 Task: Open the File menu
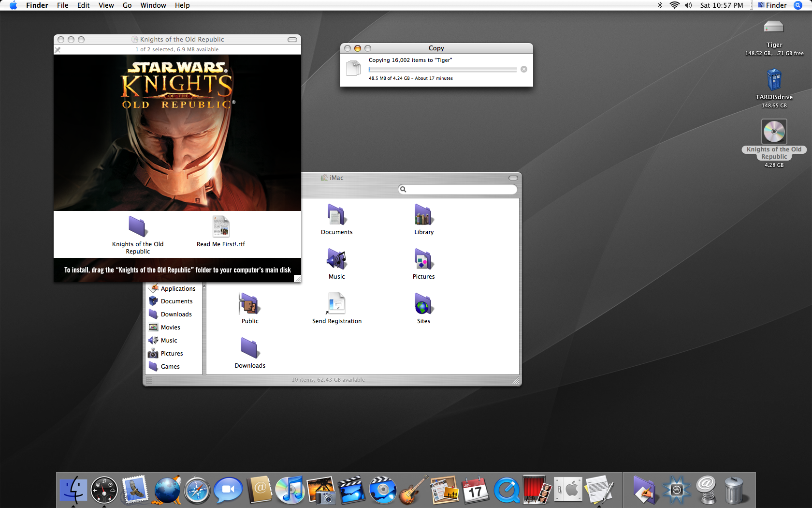63,5
